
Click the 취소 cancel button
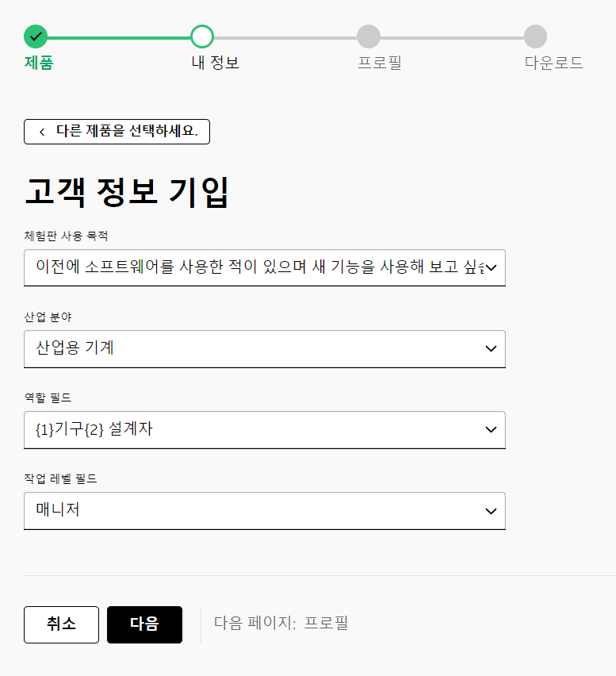click(x=61, y=624)
